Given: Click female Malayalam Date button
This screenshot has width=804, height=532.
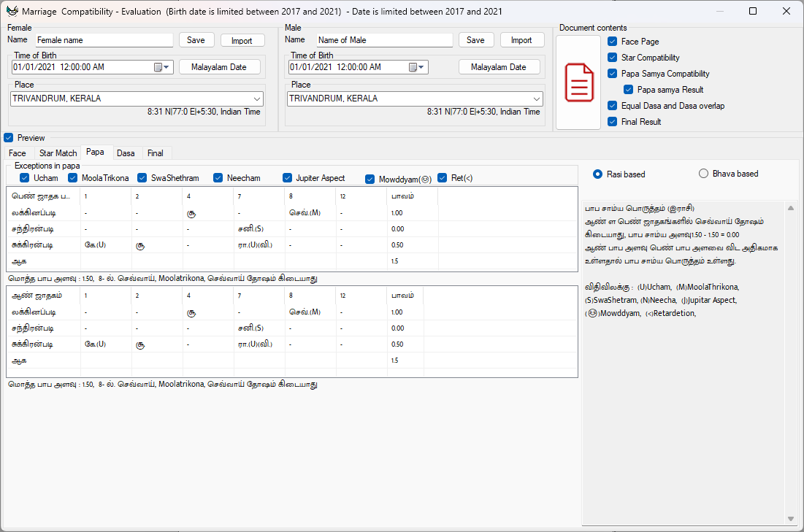Looking at the screenshot, I should 219,67.
